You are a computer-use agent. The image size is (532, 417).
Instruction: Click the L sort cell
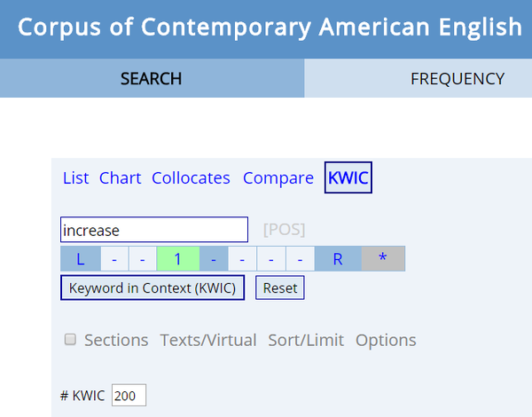tap(81, 259)
